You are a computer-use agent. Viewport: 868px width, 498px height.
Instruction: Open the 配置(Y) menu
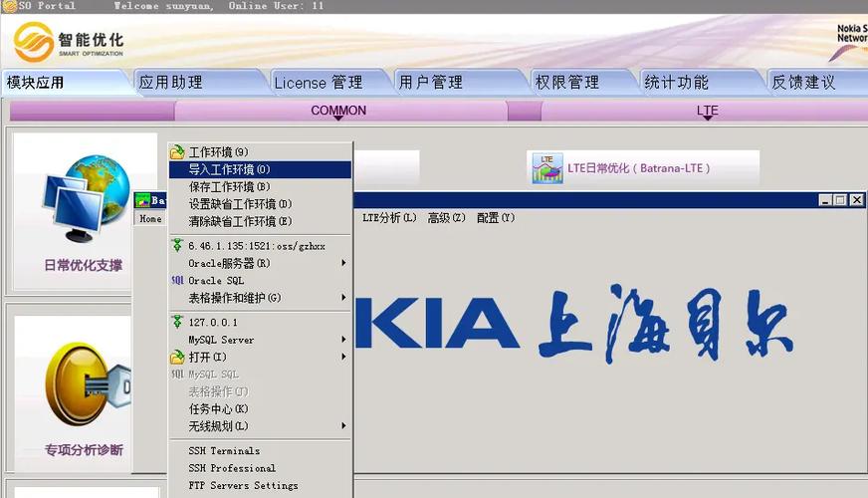496,218
